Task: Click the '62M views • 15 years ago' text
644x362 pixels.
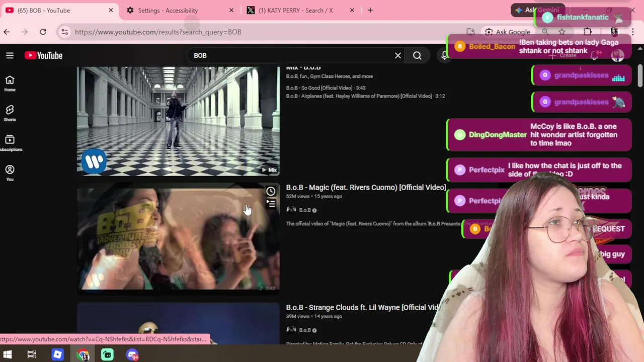Action: coord(314,196)
